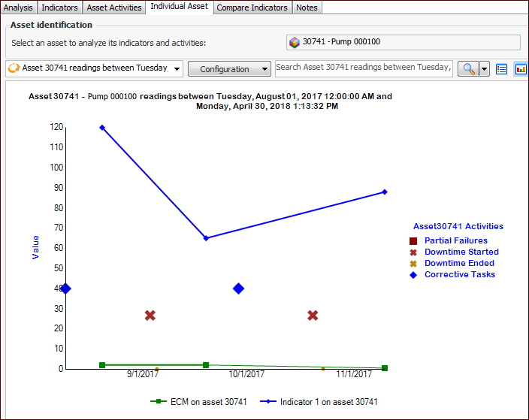Screen dimensions: 529x420
Task: Click the magnifying glass search button
Action: pyautogui.click(x=468, y=69)
